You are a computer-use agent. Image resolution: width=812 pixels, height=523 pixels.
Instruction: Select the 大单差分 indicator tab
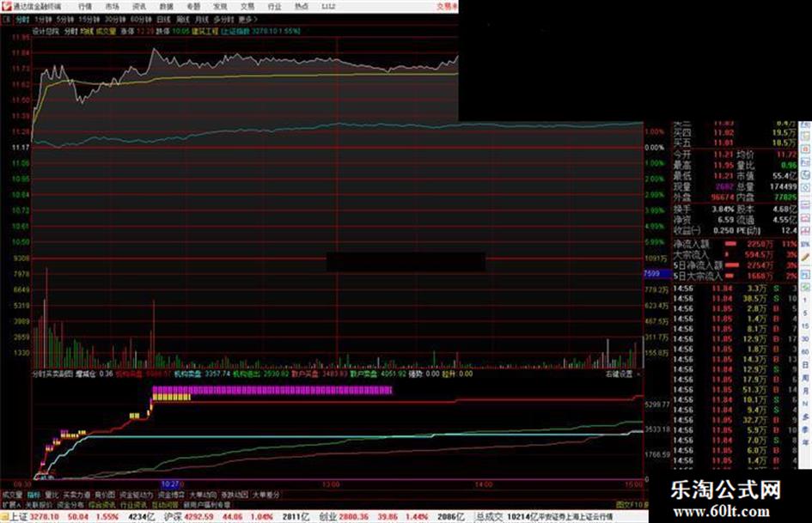tap(266, 495)
